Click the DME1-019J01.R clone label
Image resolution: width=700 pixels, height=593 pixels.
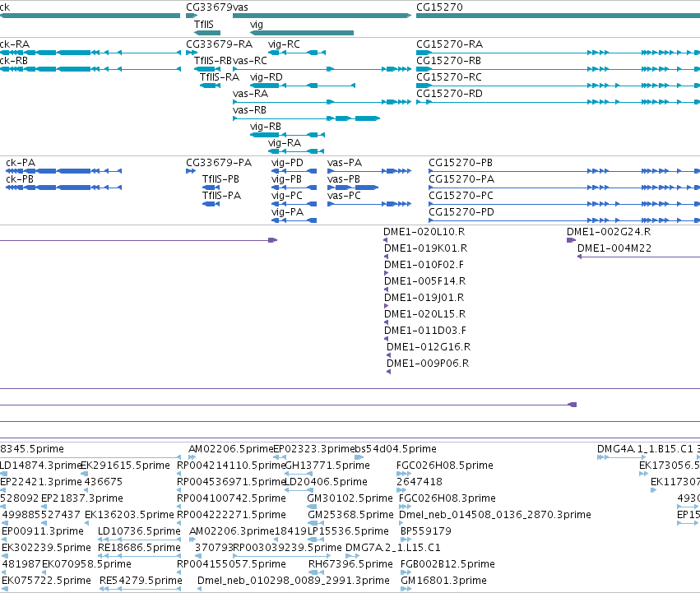424,298
